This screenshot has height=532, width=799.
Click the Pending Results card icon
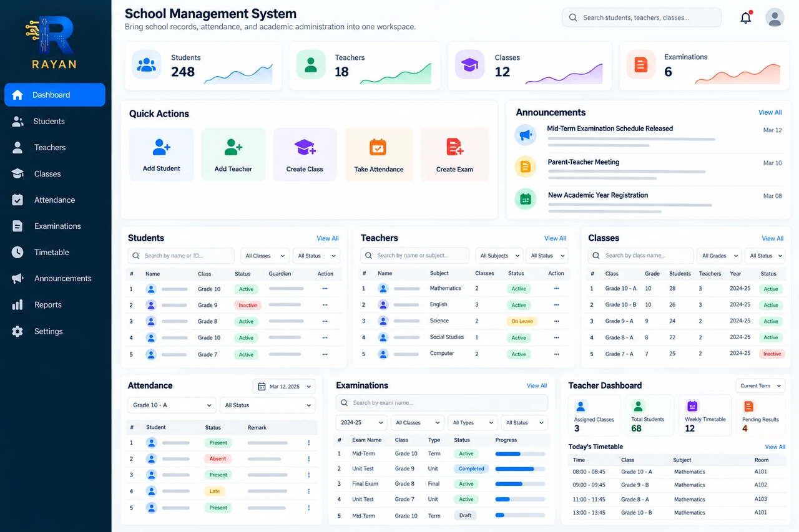pyautogui.click(x=748, y=407)
